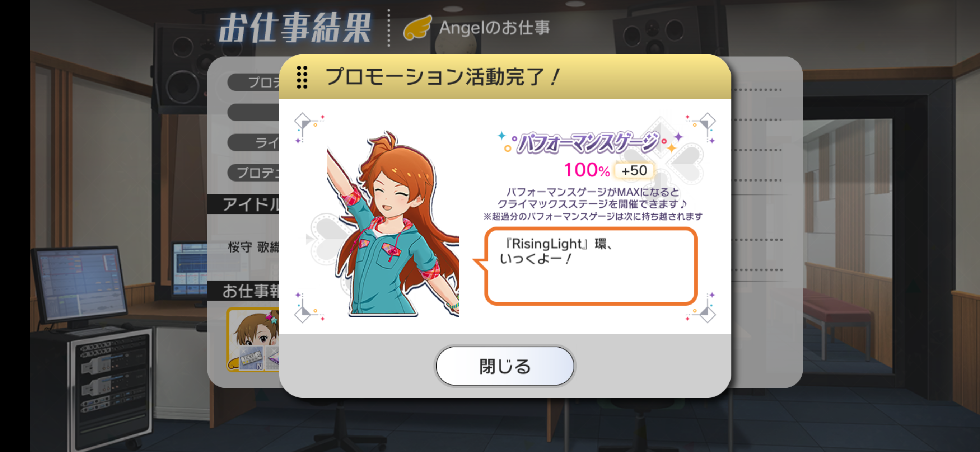Tap the Angelのお仕事 label
The image size is (980, 452).
point(494,28)
